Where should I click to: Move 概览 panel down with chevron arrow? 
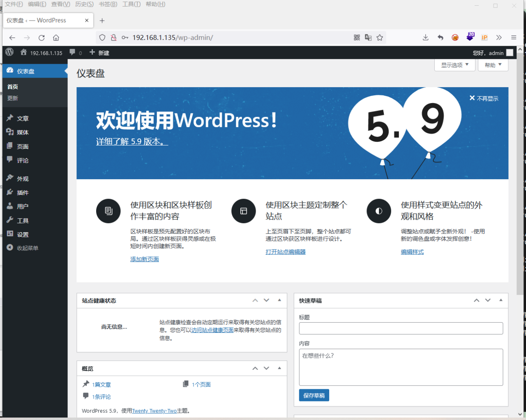(x=266, y=368)
